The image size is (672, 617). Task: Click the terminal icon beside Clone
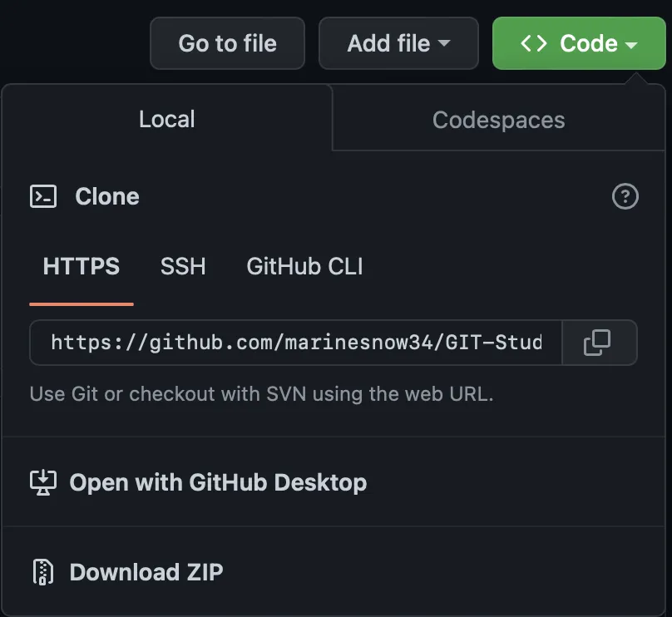(43, 196)
